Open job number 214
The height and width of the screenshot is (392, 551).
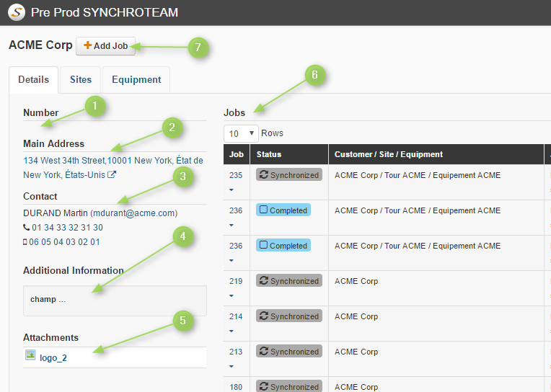(236, 316)
